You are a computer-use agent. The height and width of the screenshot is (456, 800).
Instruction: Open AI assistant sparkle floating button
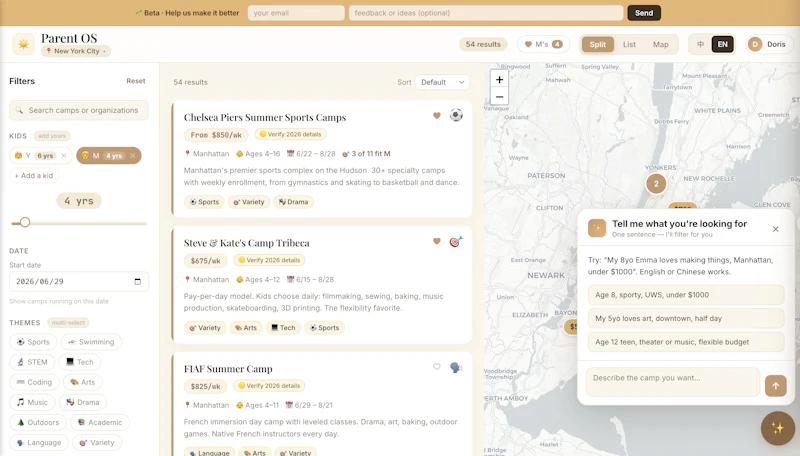pos(778,428)
